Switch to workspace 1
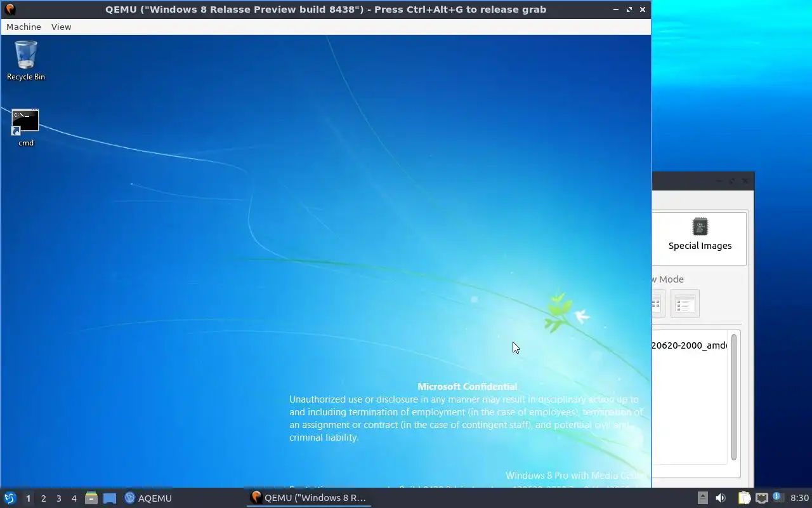Screen dimensions: 812x508 [x=28, y=498]
